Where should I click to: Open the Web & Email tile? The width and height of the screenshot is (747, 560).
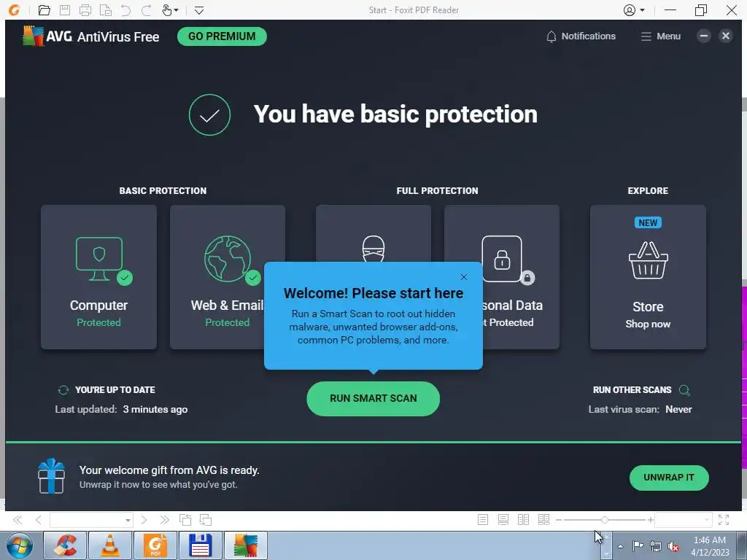(228, 277)
